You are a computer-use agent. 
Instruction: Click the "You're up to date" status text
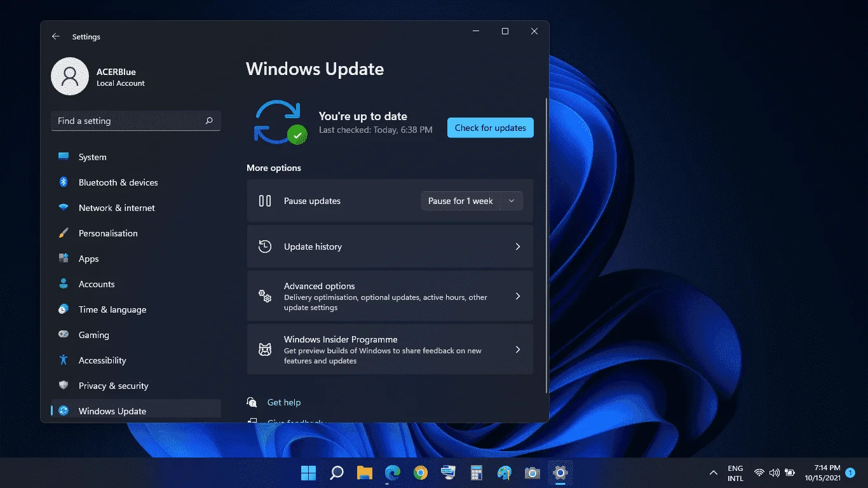pyautogui.click(x=363, y=116)
